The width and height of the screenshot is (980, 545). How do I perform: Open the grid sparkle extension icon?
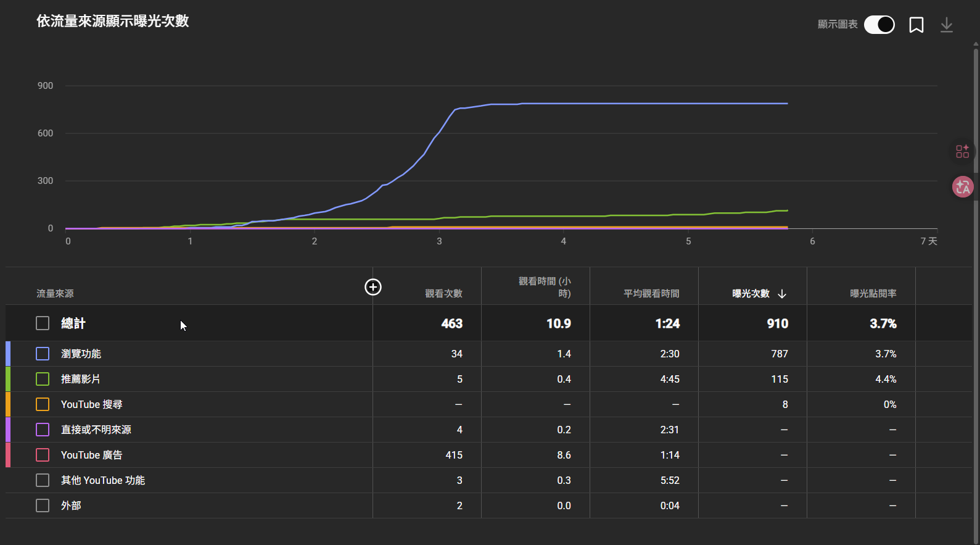click(x=963, y=151)
